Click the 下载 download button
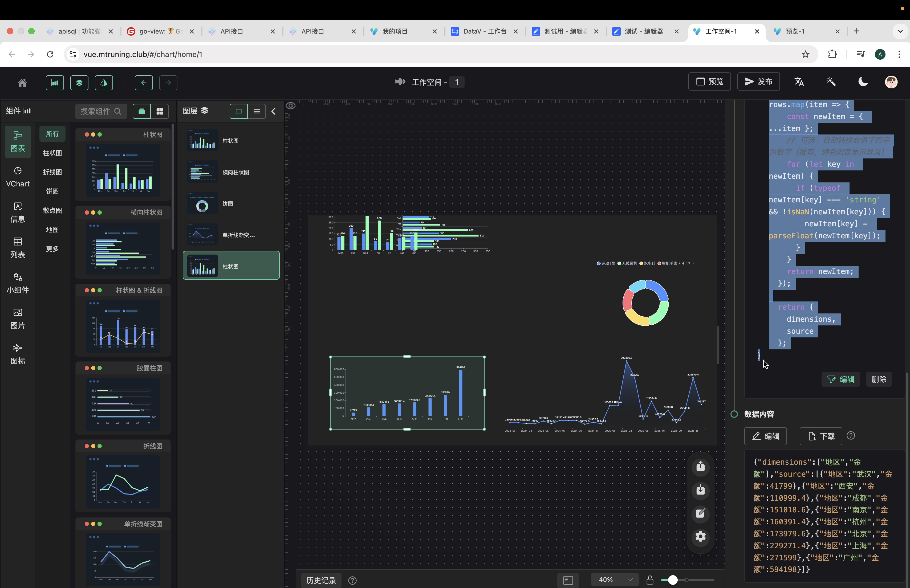 point(821,436)
